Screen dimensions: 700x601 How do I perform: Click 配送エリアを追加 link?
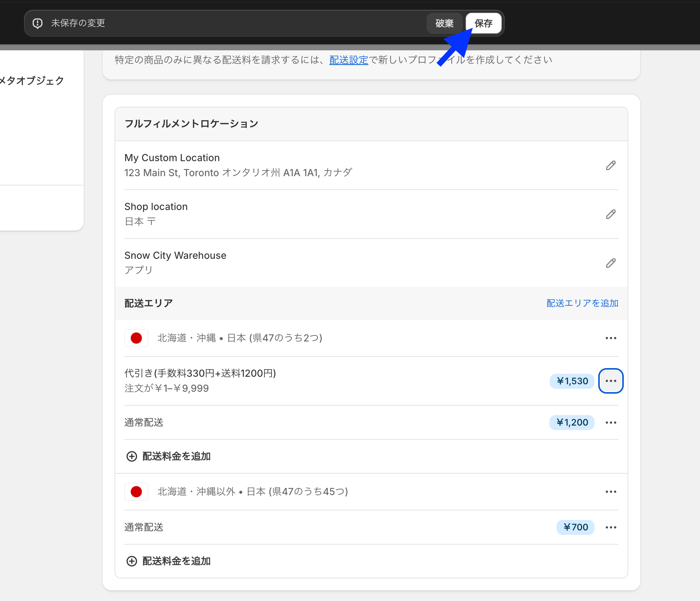582,303
